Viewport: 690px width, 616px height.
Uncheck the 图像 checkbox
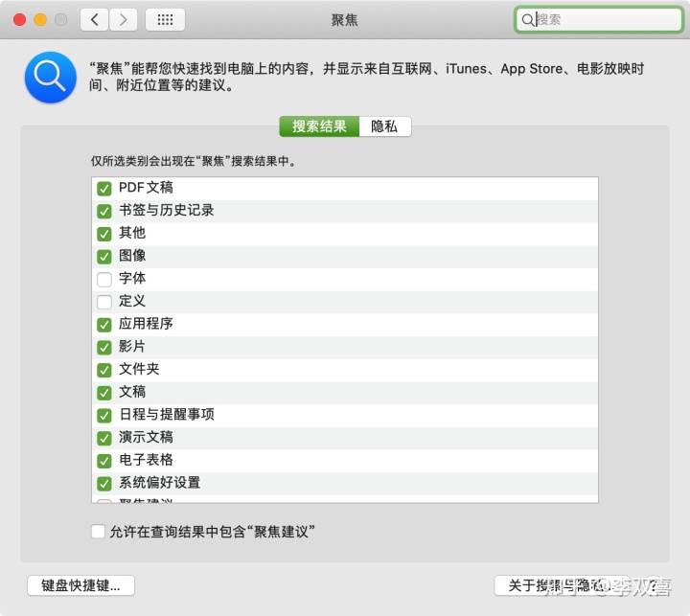[x=104, y=257]
